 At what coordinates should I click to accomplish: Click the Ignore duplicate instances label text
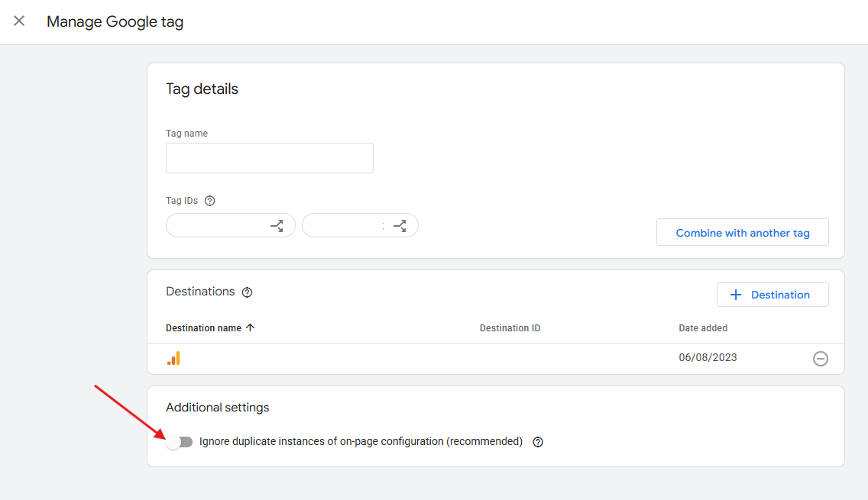click(x=361, y=441)
